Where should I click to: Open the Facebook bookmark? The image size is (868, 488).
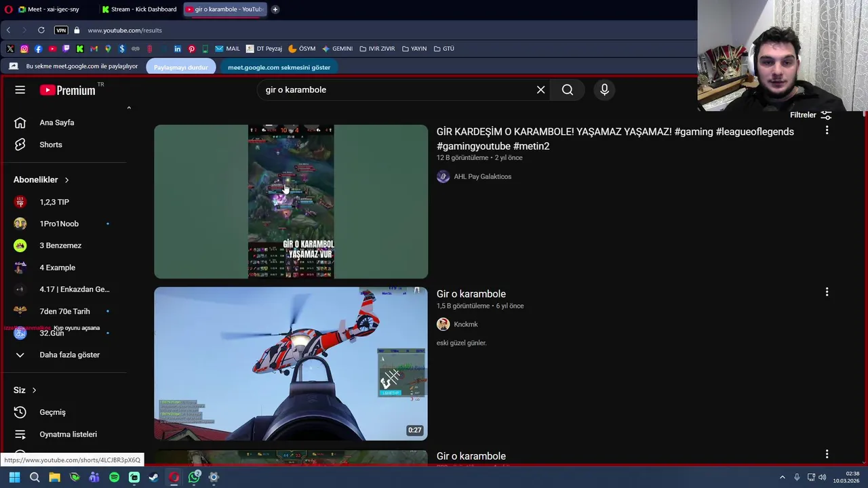pos(38,49)
